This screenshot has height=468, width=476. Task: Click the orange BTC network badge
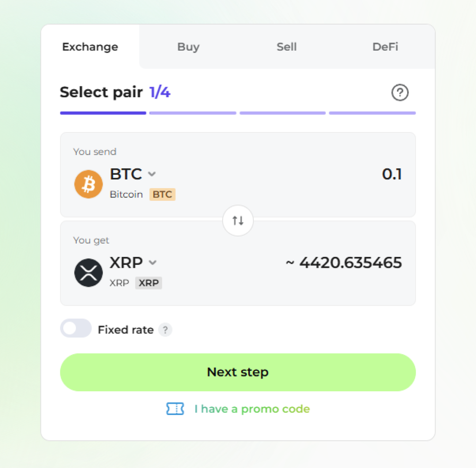coord(162,194)
